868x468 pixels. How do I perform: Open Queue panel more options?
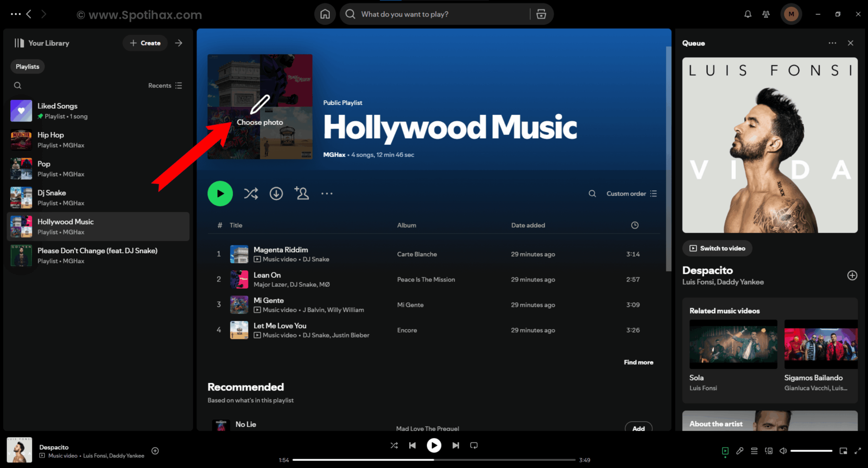coord(832,43)
